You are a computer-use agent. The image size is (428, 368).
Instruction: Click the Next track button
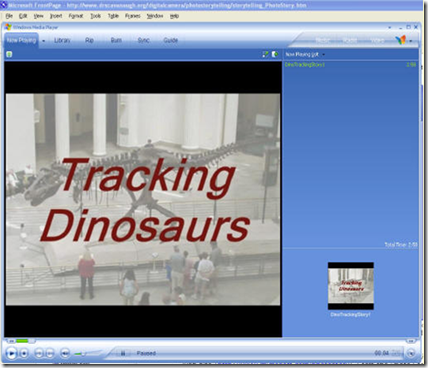(x=50, y=353)
